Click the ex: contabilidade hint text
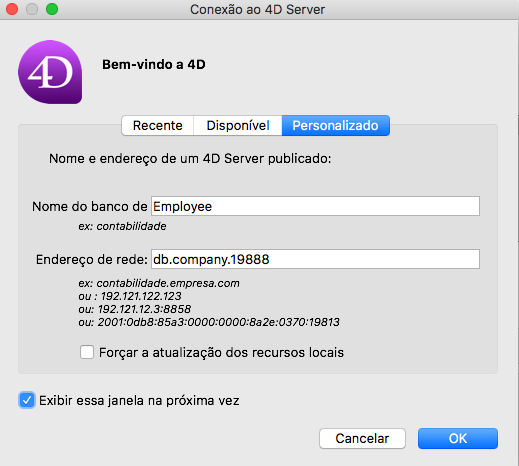 click(122, 226)
